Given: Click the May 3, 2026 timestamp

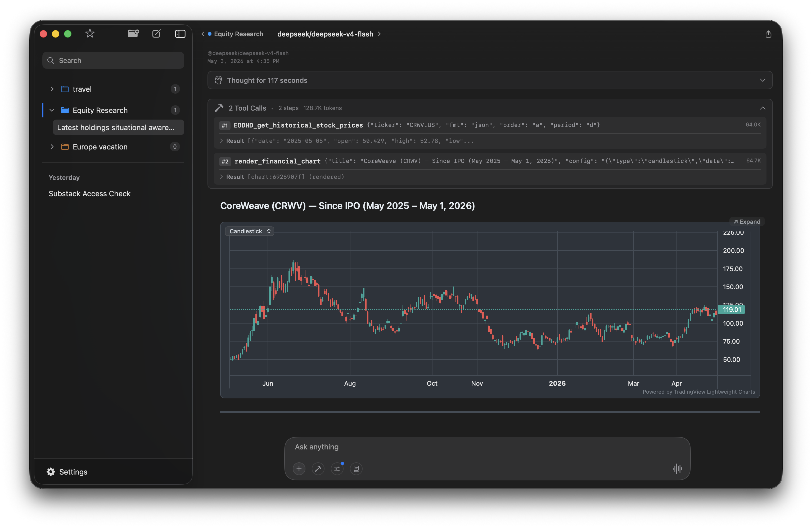Looking at the screenshot, I should pyautogui.click(x=243, y=61).
